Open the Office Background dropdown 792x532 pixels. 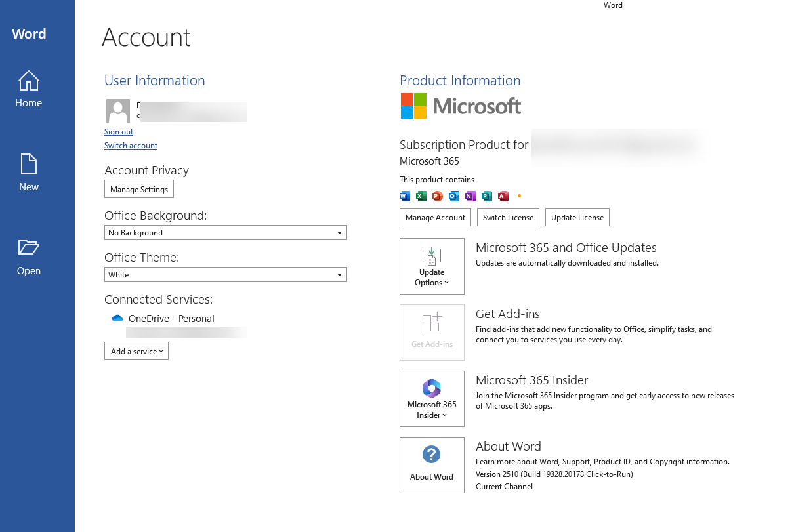(x=226, y=233)
